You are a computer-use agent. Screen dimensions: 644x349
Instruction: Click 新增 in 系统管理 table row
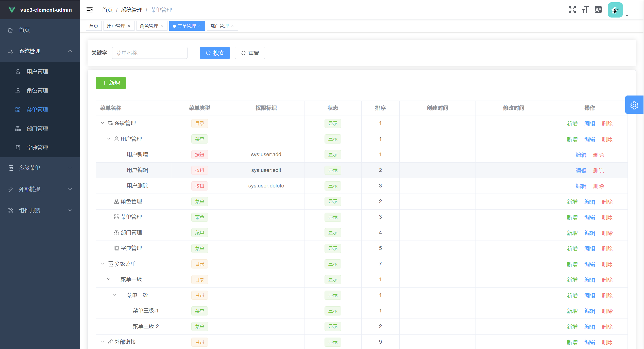(572, 124)
